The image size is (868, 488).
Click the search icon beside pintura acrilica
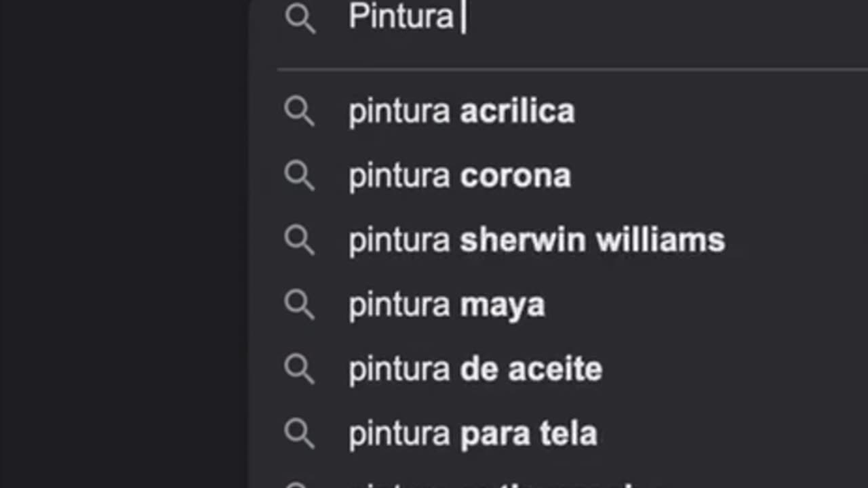299,111
